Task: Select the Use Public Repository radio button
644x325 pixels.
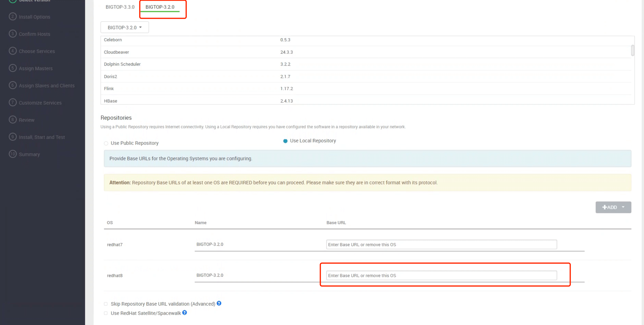Action: 106,143
